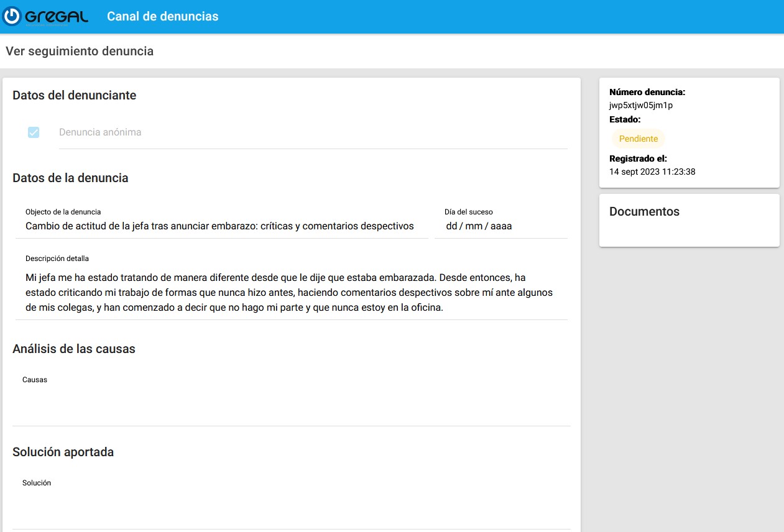
Task: Click the Solución aportada section heading
Action: click(63, 452)
